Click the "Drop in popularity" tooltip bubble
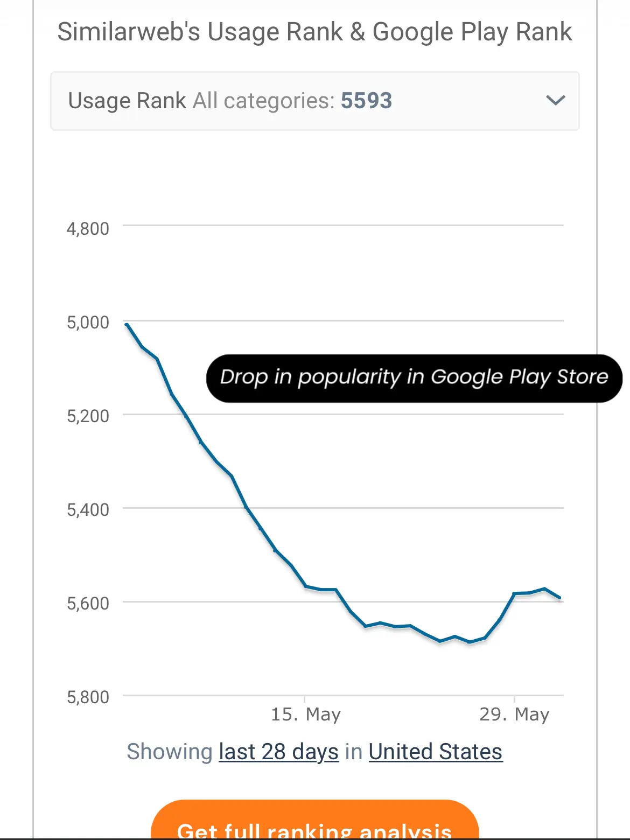Viewport: 630px width, 840px height. pyautogui.click(x=414, y=377)
